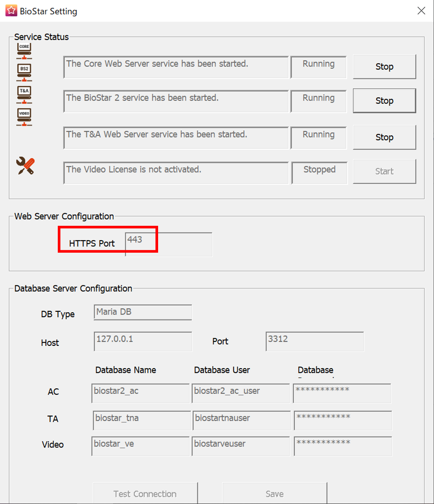
Task: Click the Test Connection button
Action: tap(145, 494)
